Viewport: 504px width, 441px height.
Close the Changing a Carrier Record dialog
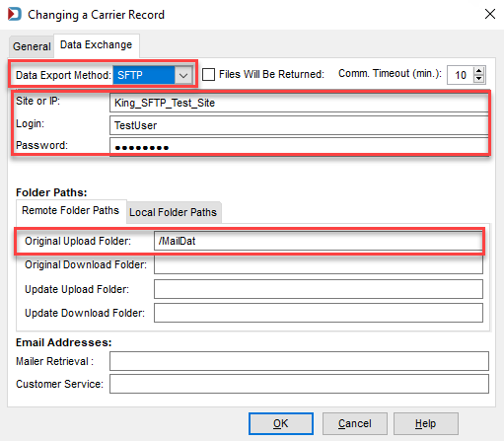[x=490, y=14]
